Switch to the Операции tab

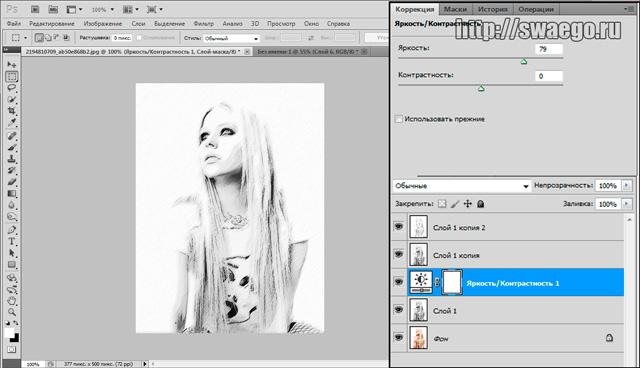[x=536, y=9]
